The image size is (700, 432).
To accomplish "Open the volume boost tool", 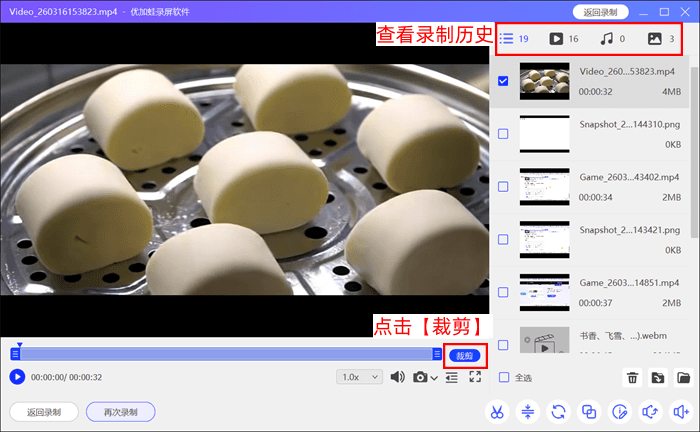I will click(681, 412).
